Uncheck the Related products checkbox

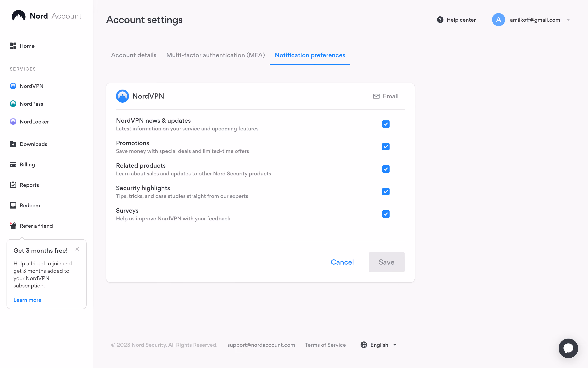pyautogui.click(x=386, y=169)
